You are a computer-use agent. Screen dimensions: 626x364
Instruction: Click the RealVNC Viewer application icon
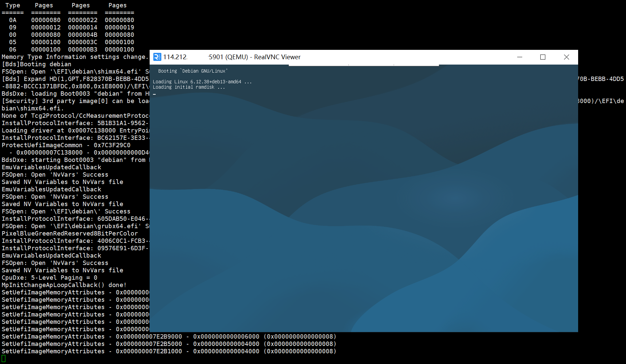tap(158, 57)
